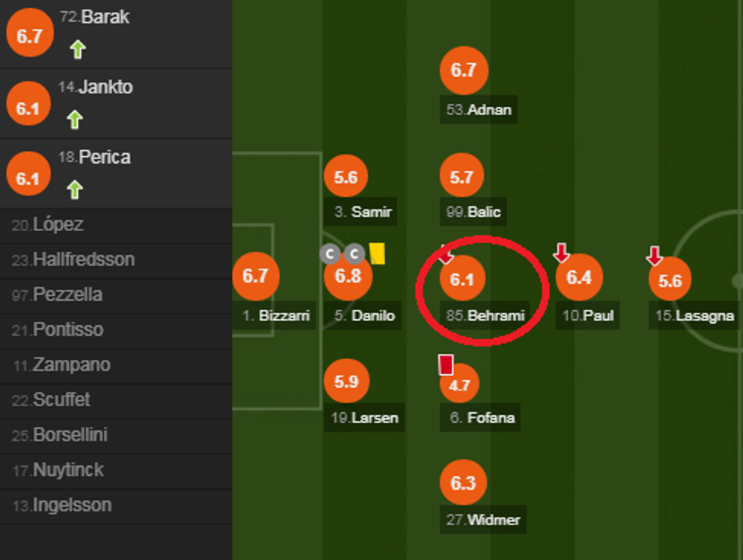Image resolution: width=743 pixels, height=560 pixels.
Task: Click Perica's green substitution arrow
Action: coord(74,189)
